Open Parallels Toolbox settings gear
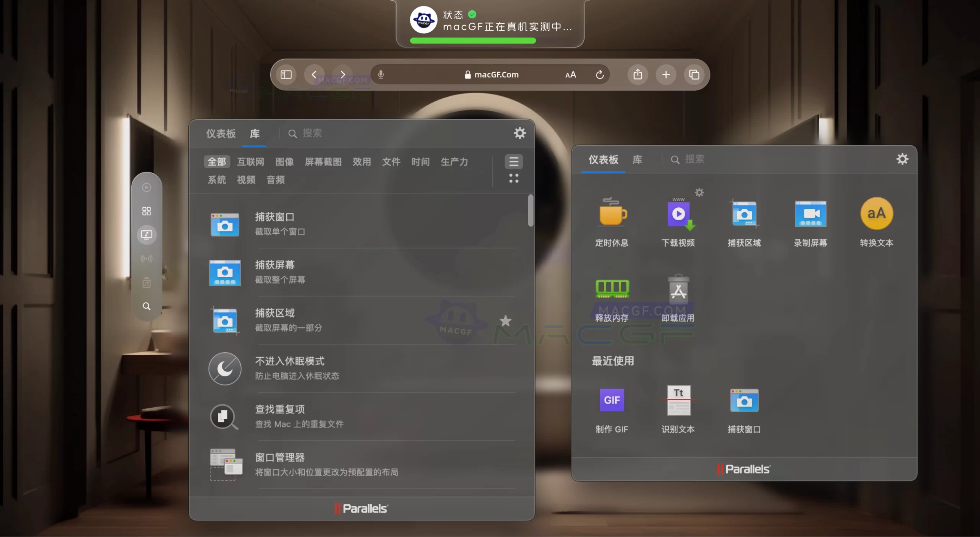Image resolution: width=980 pixels, height=537 pixels. [520, 133]
